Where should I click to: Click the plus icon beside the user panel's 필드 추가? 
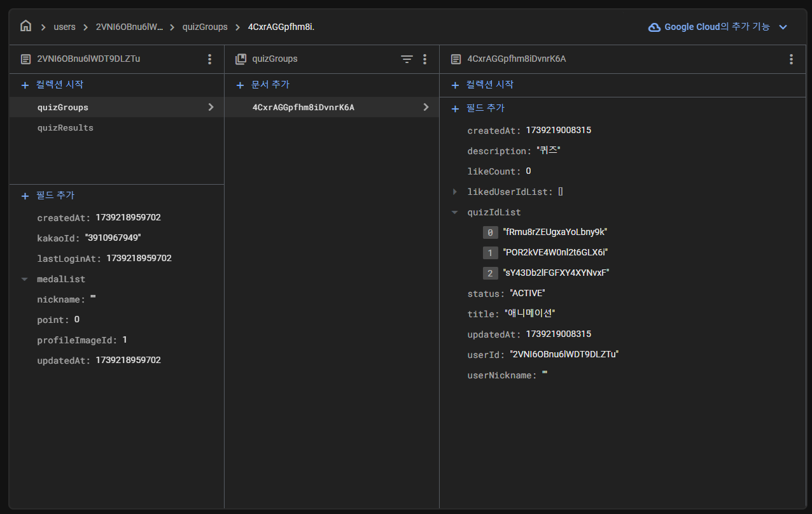pos(25,196)
